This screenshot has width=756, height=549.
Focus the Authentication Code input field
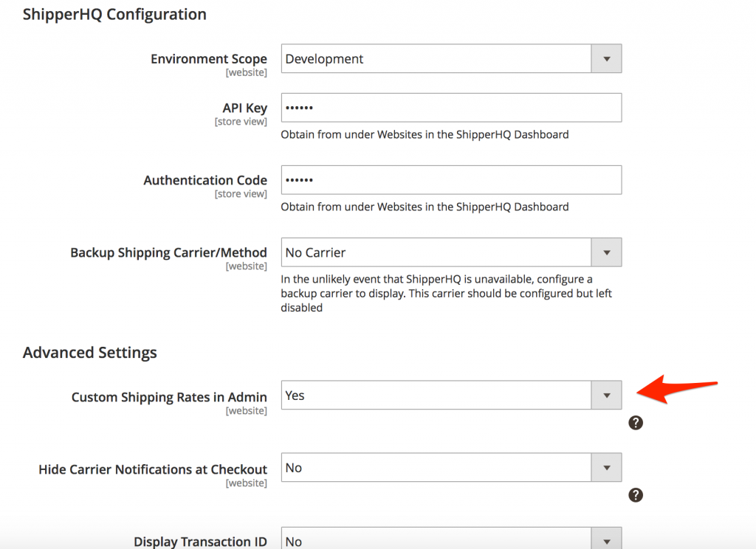tap(450, 180)
